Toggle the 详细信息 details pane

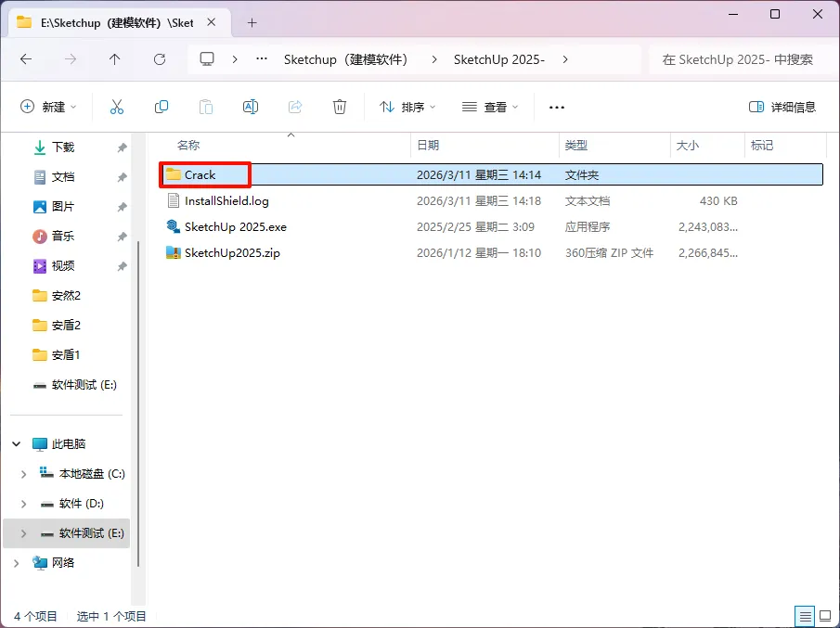782,107
